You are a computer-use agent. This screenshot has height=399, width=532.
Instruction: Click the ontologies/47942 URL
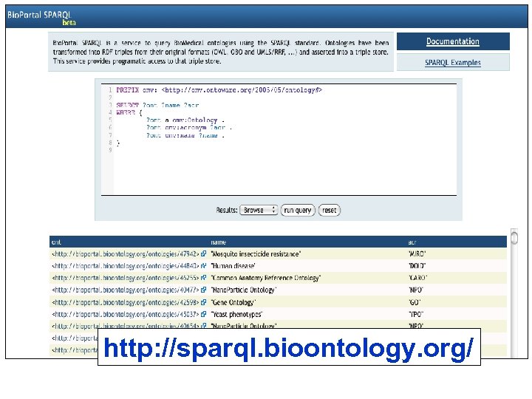click(125, 253)
